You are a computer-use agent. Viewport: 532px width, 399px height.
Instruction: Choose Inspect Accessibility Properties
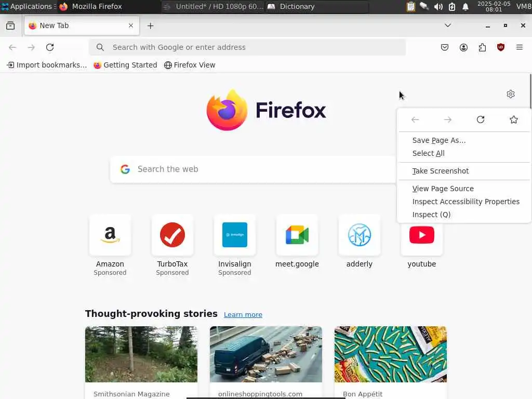pos(464,202)
